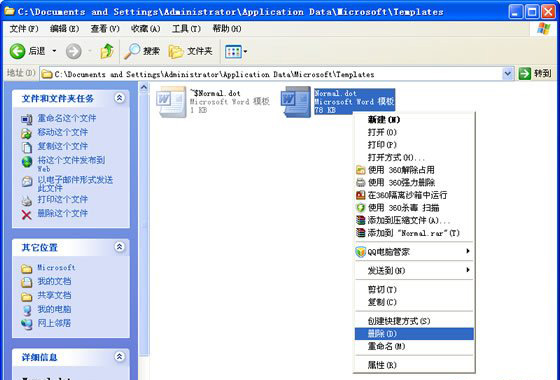Click the printer icon beside 打印这个文件
This screenshot has width=560, height=380.
click(x=27, y=201)
